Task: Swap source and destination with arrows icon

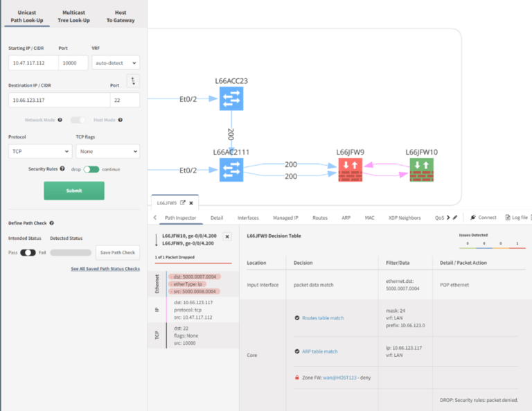Action: pos(133,80)
